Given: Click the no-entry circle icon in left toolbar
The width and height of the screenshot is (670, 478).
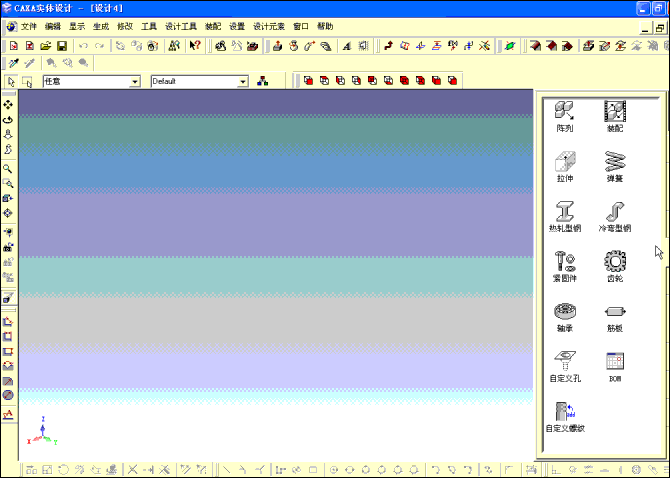Looking at the screenshot, I should (x=8, y=396).
